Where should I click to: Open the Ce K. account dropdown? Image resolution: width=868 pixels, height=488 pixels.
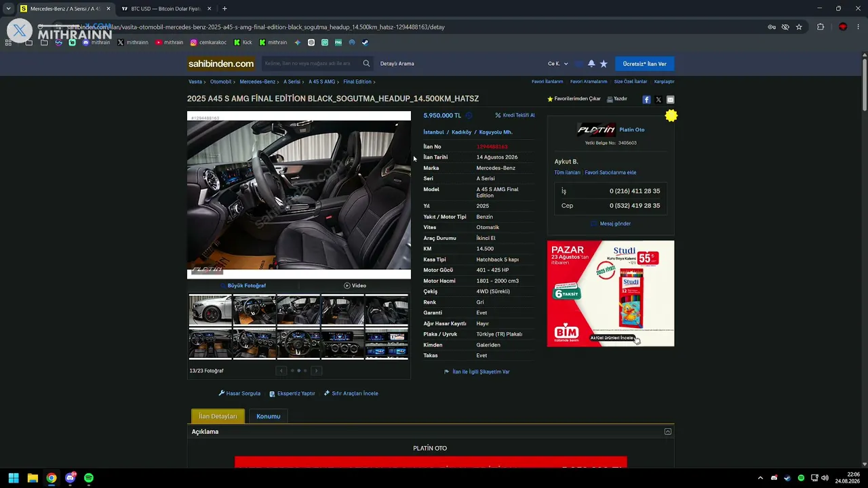(558, 64)
